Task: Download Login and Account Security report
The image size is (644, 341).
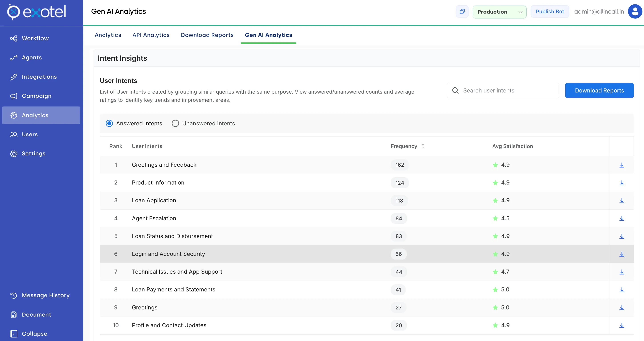Action: point(622,254)
